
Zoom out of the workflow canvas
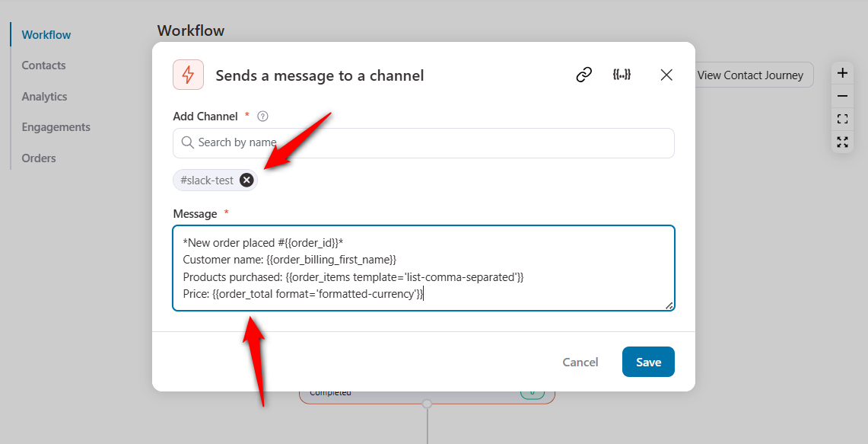[x=842, y=95]
